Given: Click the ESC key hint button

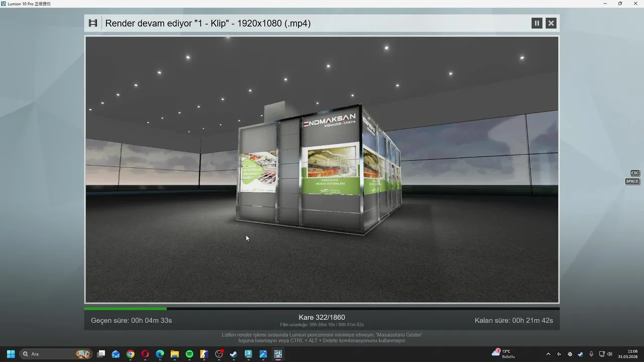Looking at the screenshot, I should pyautogui.click(x=635, y=173).
